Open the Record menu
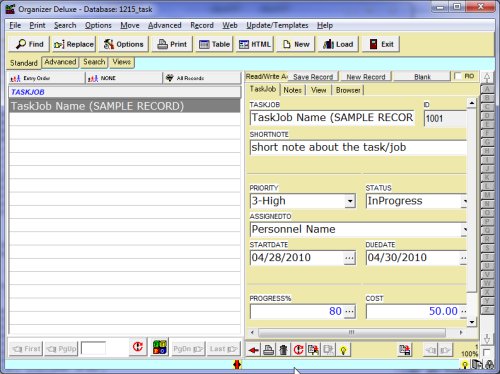 coord(202,25)
